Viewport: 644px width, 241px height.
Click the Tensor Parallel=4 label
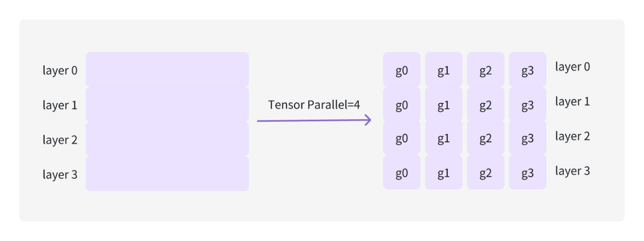point(314,105)
